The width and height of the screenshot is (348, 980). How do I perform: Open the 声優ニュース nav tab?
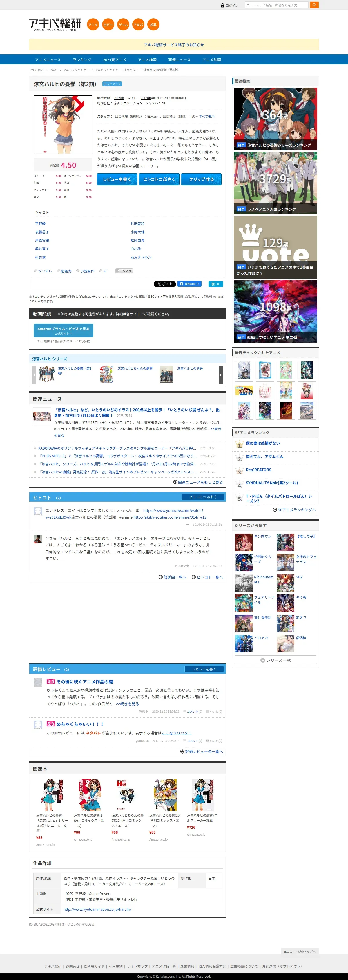click(x=179, y=60)
